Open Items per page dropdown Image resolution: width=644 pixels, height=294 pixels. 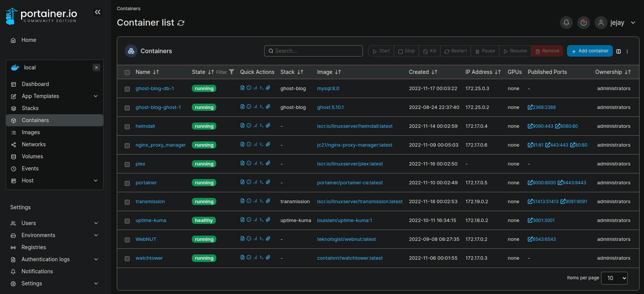614,278
